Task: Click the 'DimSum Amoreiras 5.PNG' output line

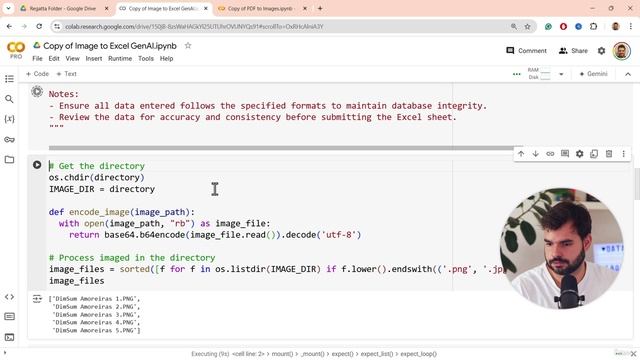Action: pyautogui.click(x=96, y=331)
